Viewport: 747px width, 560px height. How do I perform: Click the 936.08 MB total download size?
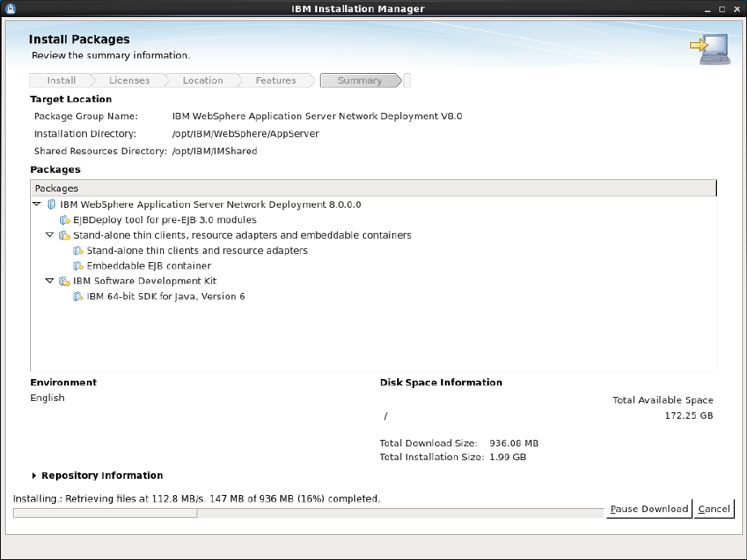coord(513,443)
